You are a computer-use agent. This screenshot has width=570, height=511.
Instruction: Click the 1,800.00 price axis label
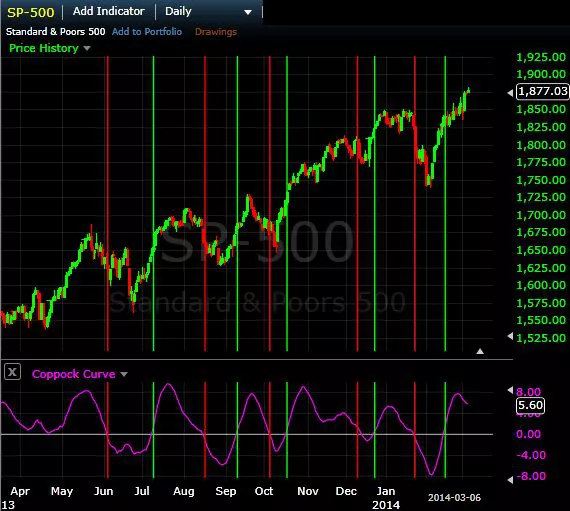(541, 145)
